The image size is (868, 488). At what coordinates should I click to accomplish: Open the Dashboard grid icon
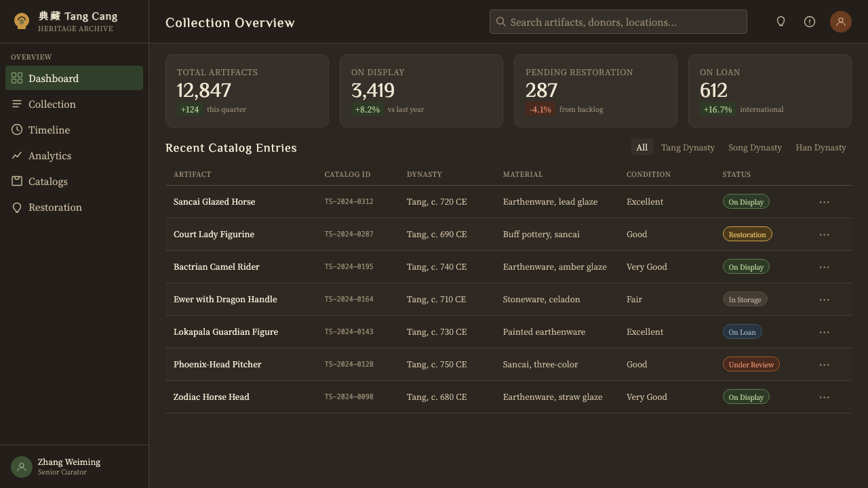pos(17,79)
